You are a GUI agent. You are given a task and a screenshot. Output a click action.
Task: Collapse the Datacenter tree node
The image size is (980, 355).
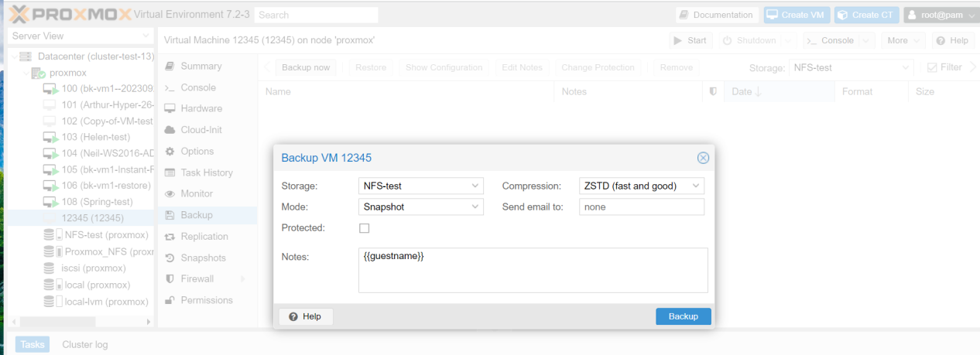14,56
